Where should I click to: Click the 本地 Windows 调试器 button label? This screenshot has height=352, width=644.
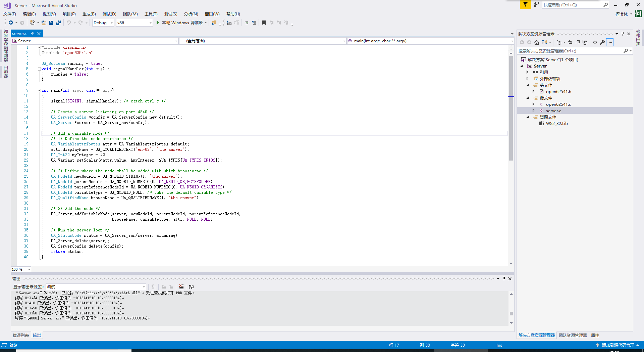182,23
